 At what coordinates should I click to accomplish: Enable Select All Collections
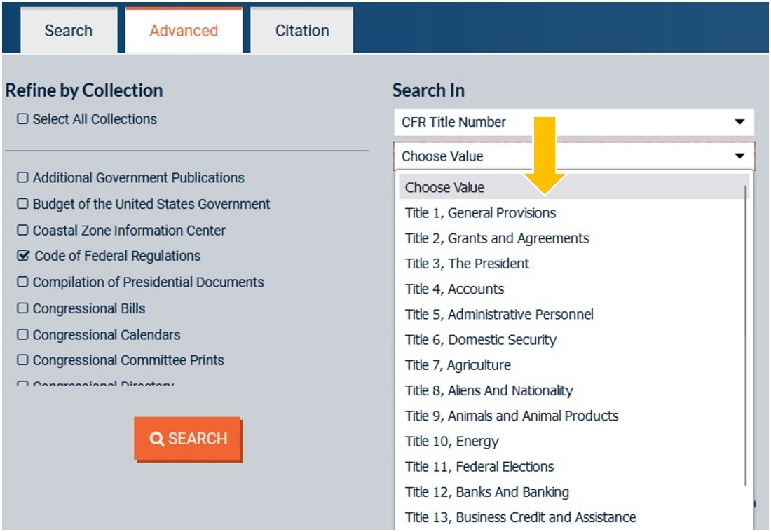(23, 119)
